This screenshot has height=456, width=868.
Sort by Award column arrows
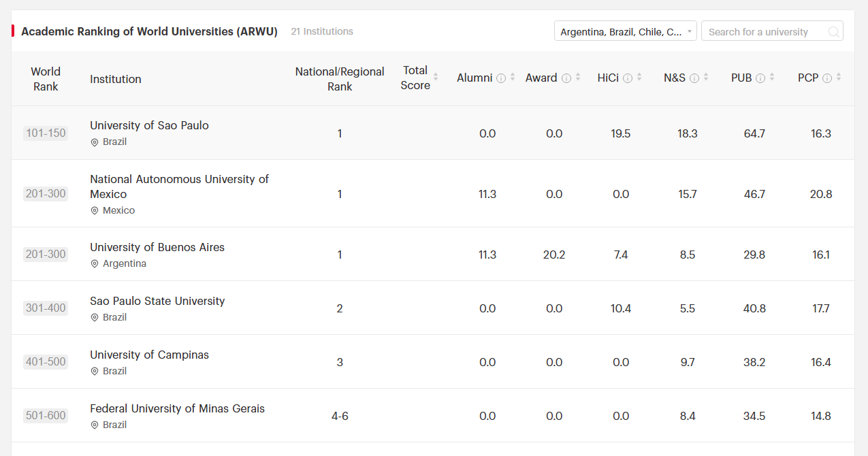pyautogui.click(x=578, y=78)
